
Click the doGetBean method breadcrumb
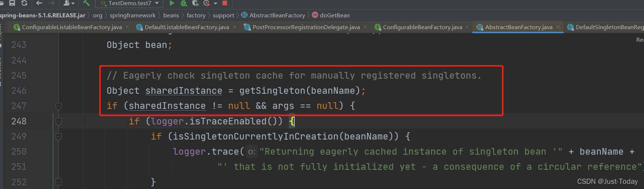click(x=331, y=15)
